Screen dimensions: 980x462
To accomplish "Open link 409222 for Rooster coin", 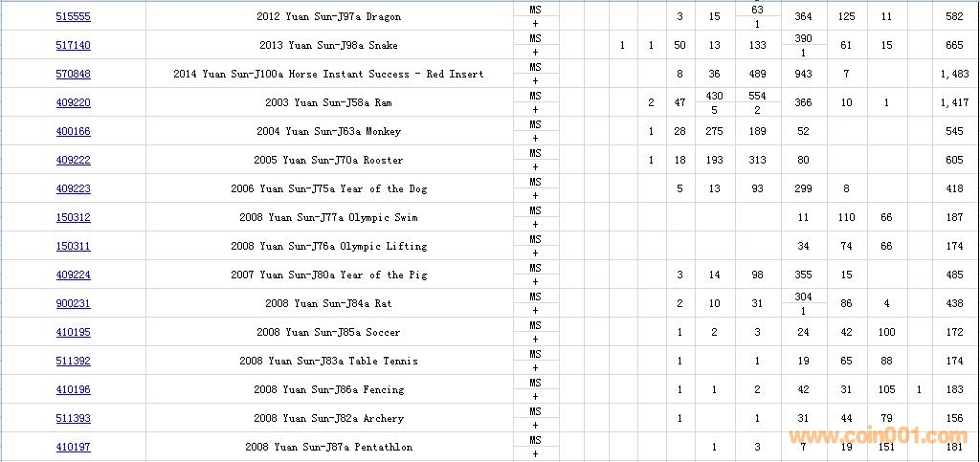I will click(73, 161).
